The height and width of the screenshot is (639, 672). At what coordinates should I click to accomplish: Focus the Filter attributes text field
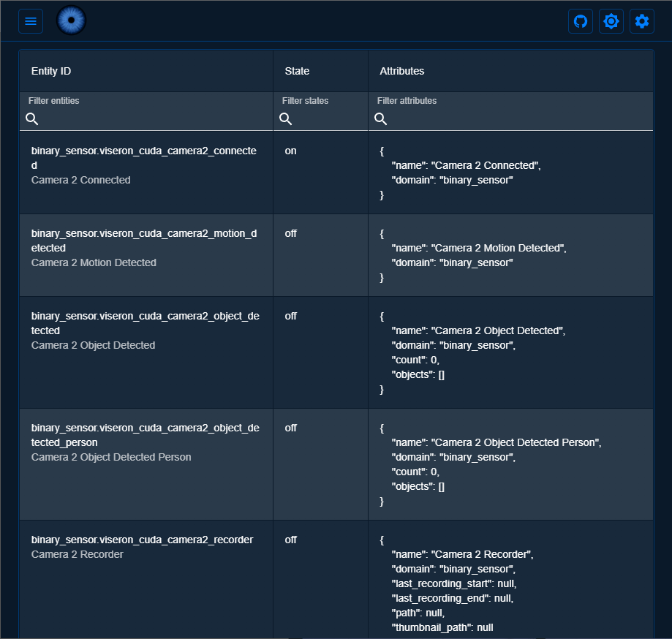pos(518,118)
